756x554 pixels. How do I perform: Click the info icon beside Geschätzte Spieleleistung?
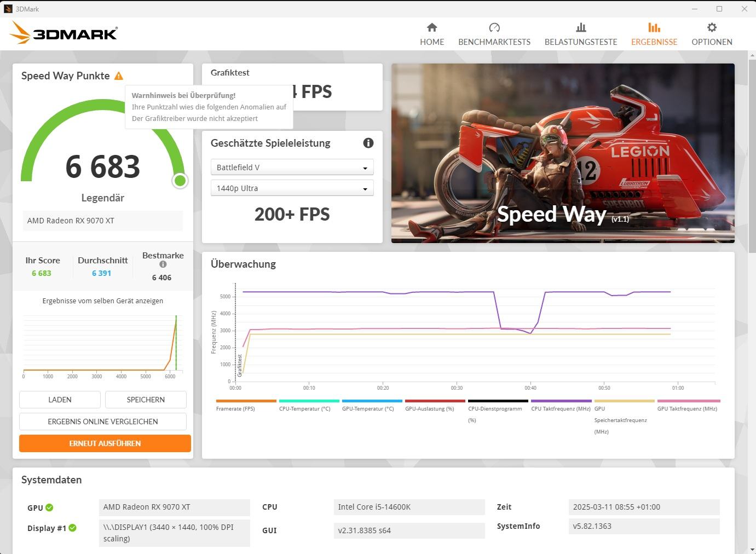[x=368, y=143]
